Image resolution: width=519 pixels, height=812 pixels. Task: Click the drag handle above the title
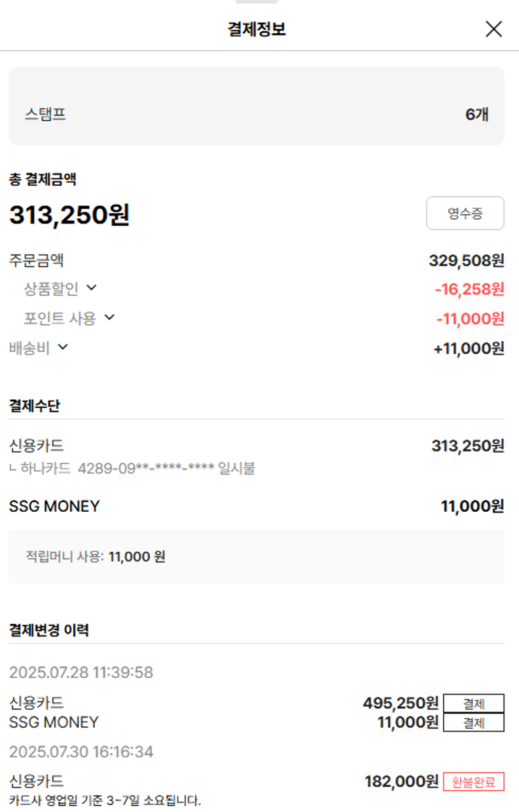(x=256, y=2)
